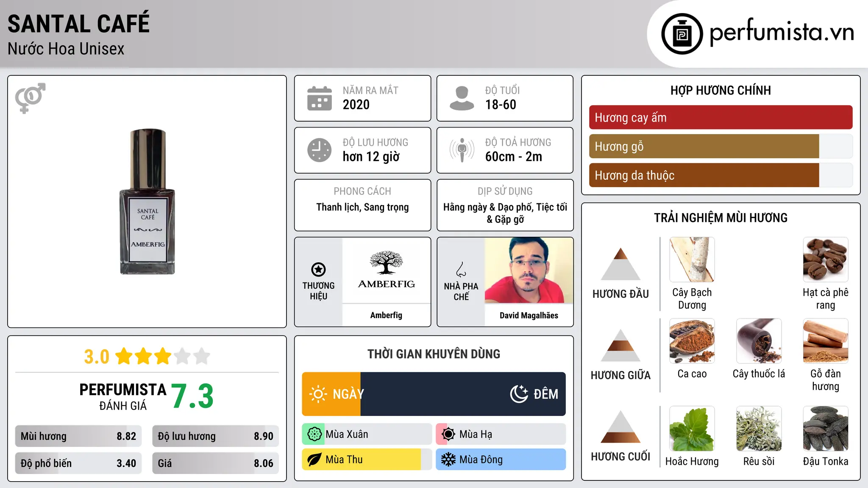Click the Mùa Hạ season bar
868x488 pixels.
[x=501, y=434]
